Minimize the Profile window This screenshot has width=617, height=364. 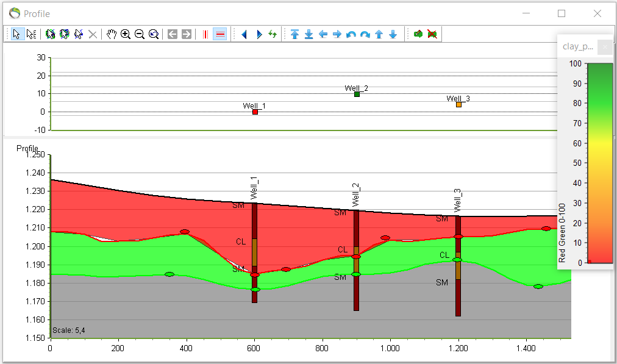(526, 13)
